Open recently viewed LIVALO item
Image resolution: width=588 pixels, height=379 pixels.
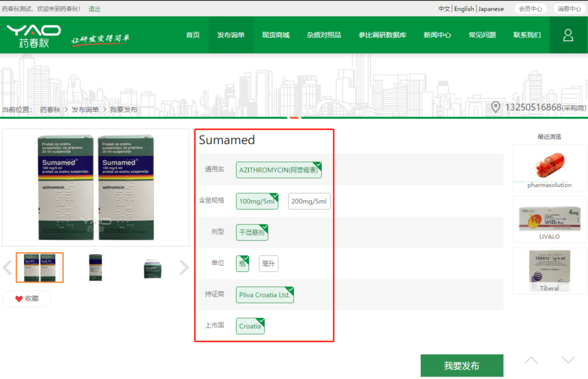pos(550,219)
